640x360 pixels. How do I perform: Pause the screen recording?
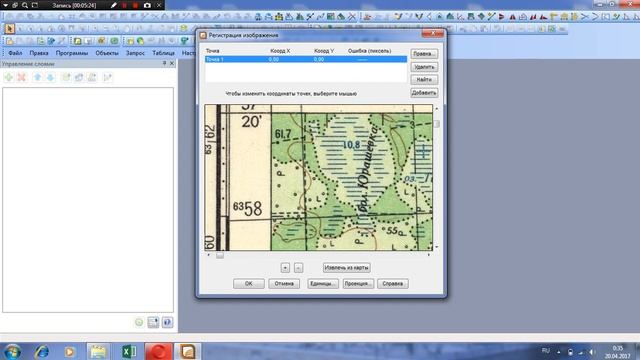point(124,5)
